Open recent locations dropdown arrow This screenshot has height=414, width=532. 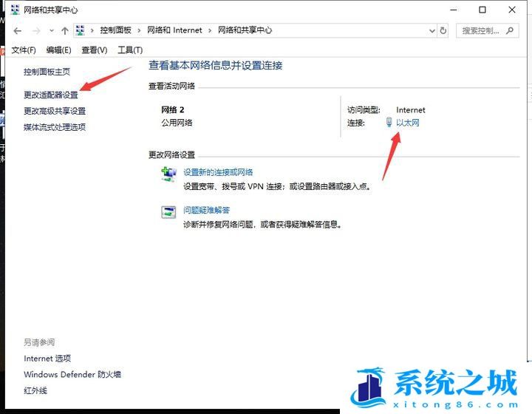pos(52,31)
